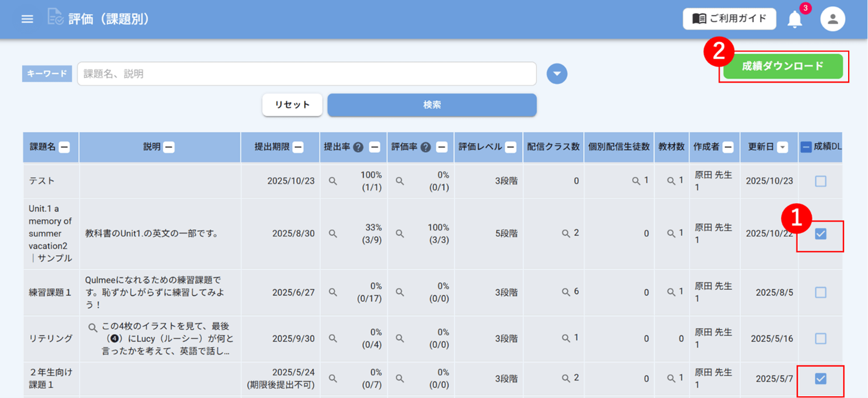The image size is (868, 398).
Task: Click the 成績ダウンロード button
Action: click(x=783, y=66)
